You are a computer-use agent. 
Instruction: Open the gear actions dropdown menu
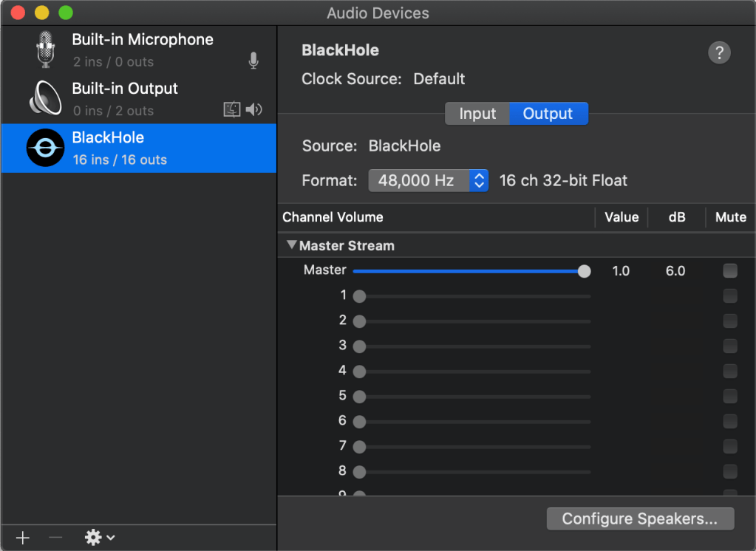(x=100, y=538)
